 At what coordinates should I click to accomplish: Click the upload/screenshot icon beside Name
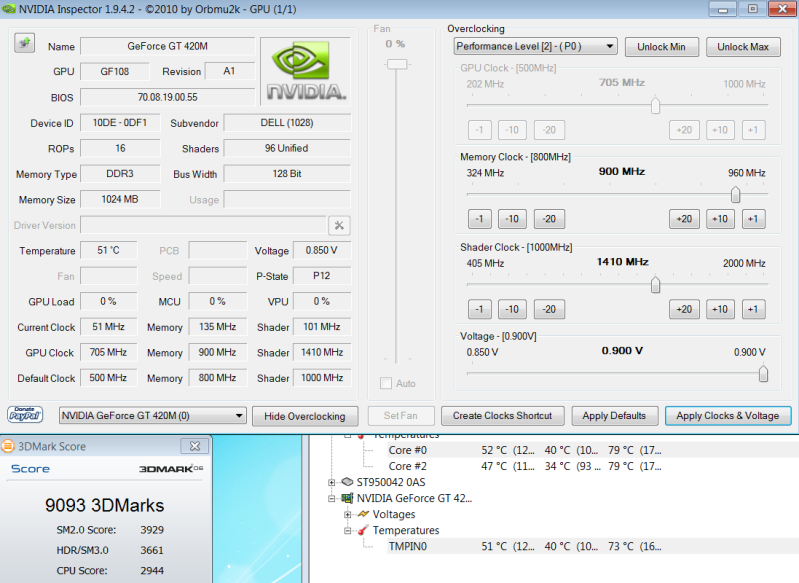tap(24, 43)
